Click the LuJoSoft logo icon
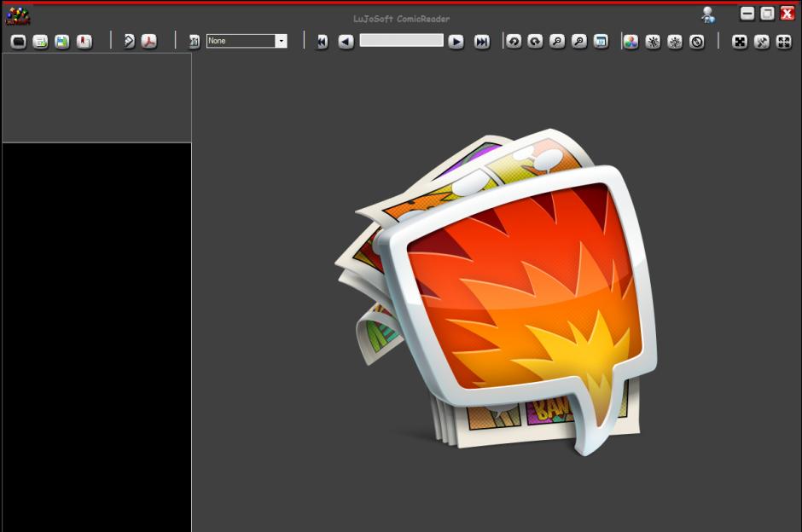Image resolution: width=802 pixels, height=532 pixels. pos(18,16)
